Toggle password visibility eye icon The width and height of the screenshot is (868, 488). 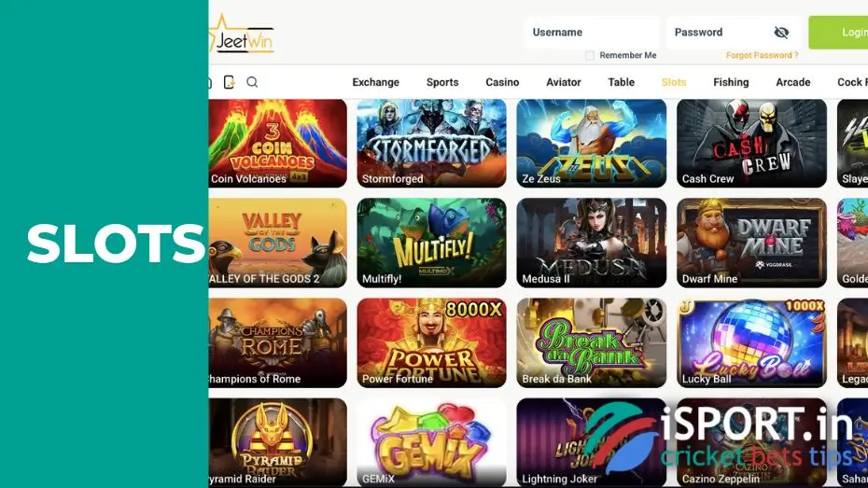781,33
